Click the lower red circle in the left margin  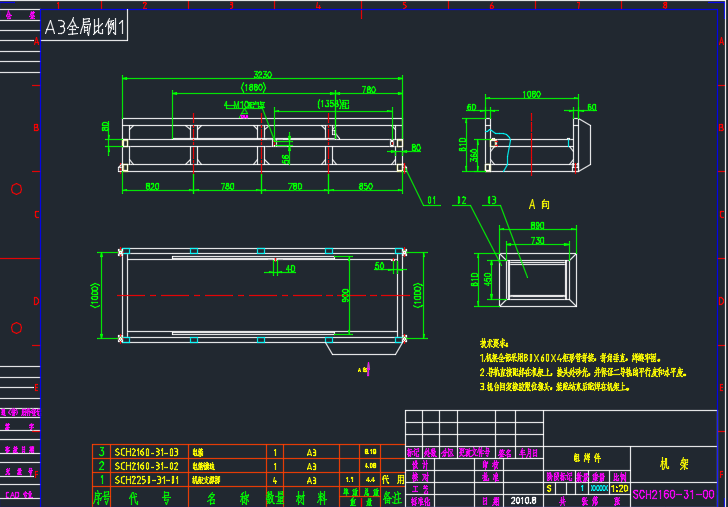16,328
